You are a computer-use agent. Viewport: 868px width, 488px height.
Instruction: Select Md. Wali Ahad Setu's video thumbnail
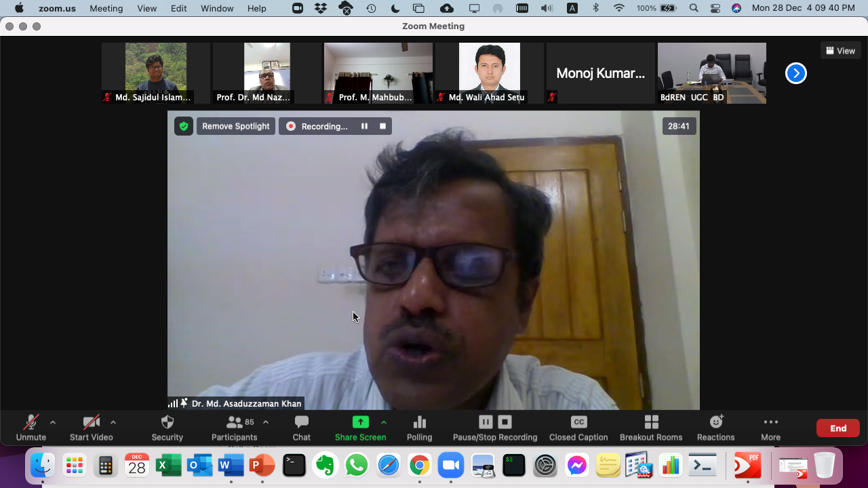click(x=489, y=73)
